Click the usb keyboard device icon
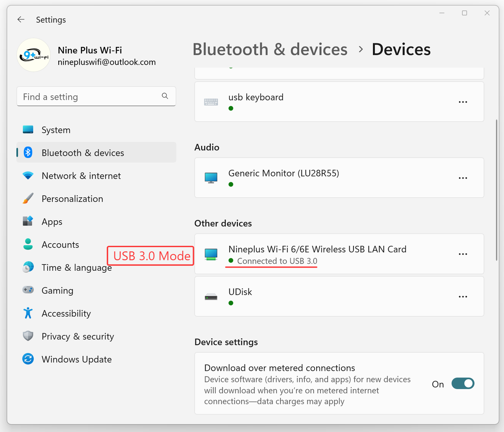This screenshot has height=432, width=504. click(211, 102)
